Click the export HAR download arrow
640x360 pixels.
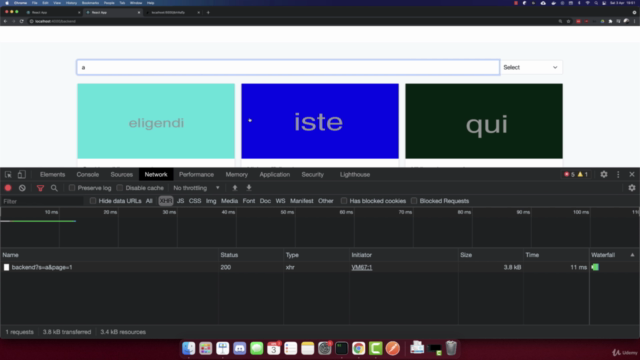(x=249, y=188)
